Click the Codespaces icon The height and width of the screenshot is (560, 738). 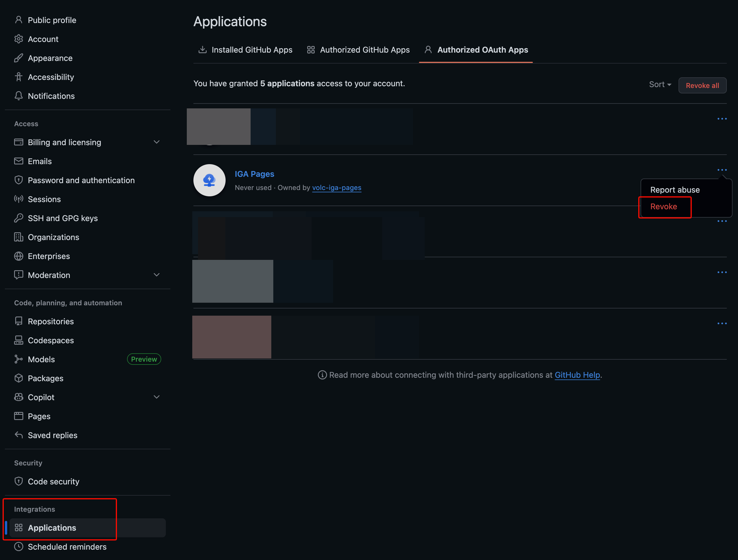pos(19,340)
